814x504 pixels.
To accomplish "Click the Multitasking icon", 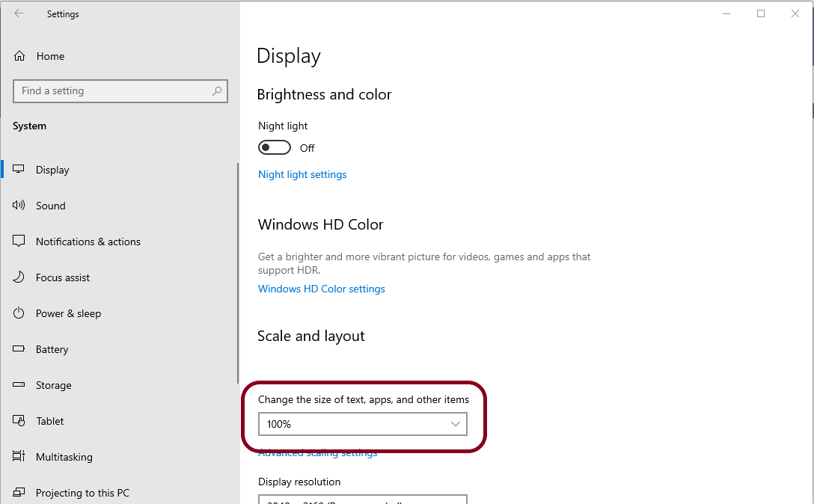I will (x=19, y=455).
